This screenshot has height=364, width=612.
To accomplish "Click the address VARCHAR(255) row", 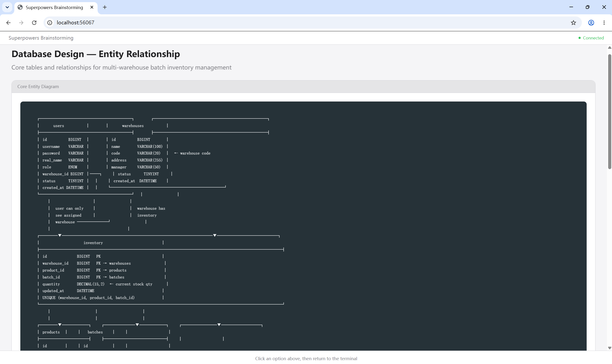I will (137, 160).
